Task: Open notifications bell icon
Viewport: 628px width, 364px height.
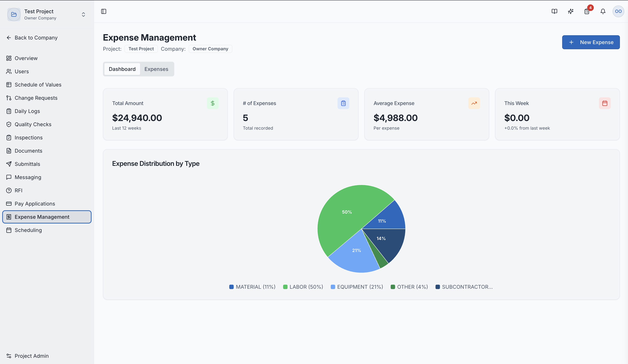Action: point(603,11)
